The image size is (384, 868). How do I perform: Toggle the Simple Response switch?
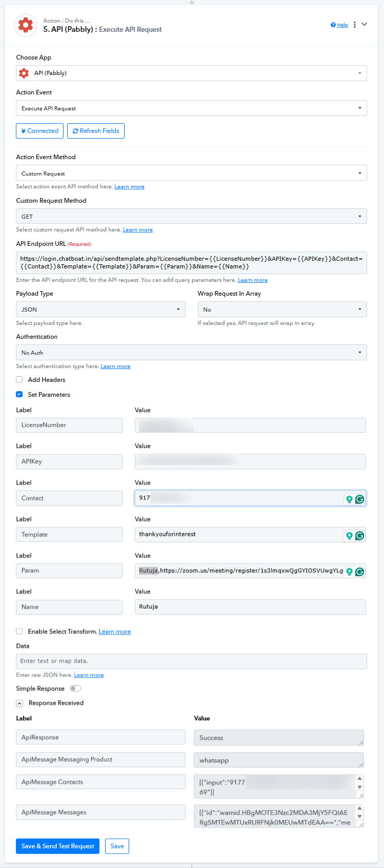click(x=75, y=688)
